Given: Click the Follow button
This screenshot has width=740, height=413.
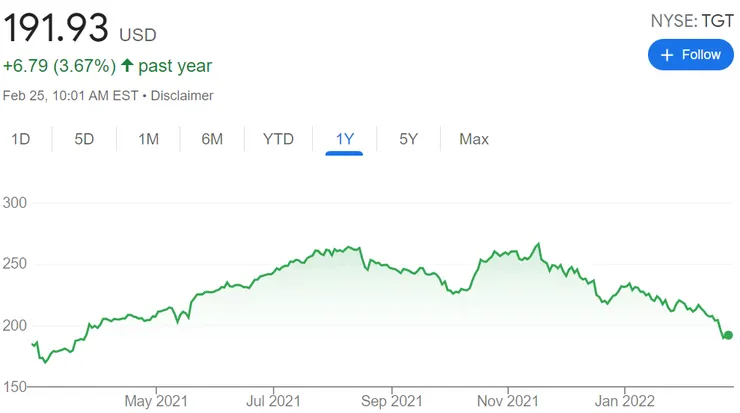Looking at the screenshot, I should tap(691, 55).
